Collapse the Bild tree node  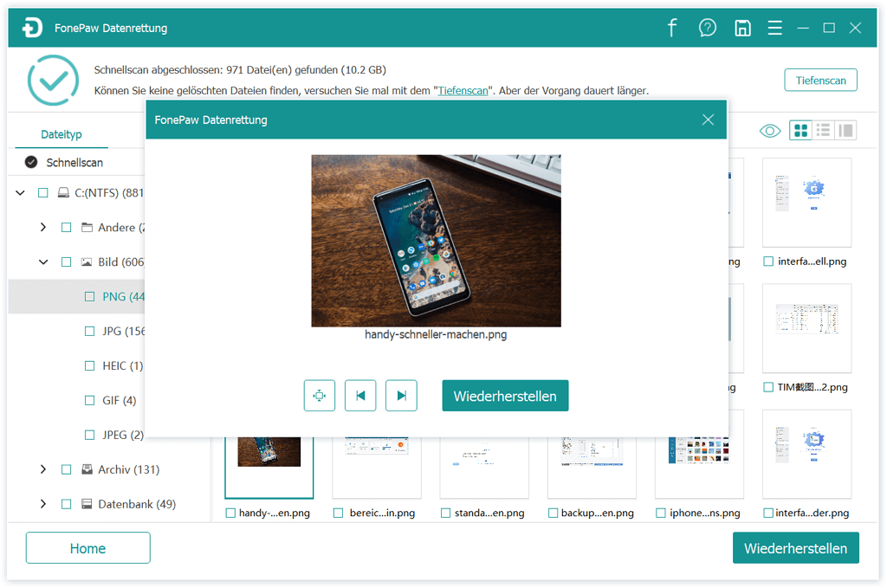(43, 262)
